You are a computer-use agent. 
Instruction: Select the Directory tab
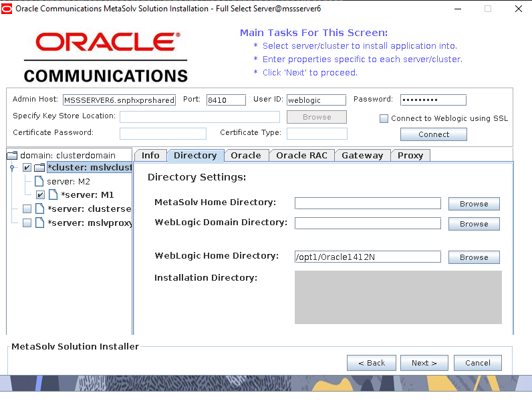click(195, 156)
